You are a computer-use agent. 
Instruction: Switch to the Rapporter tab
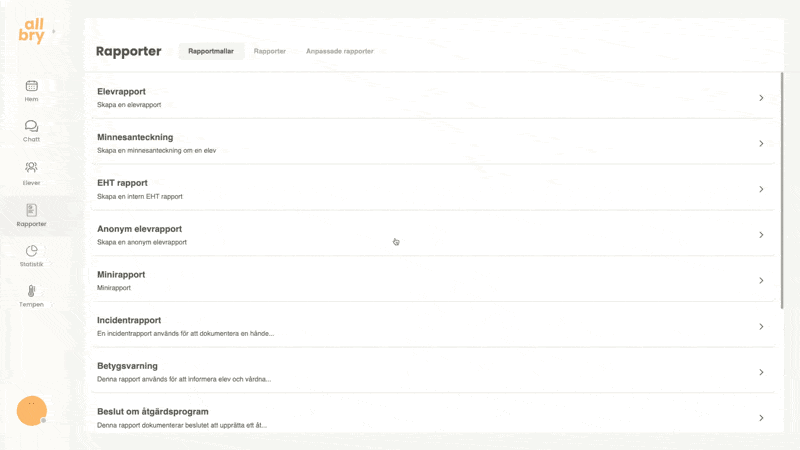270,51
